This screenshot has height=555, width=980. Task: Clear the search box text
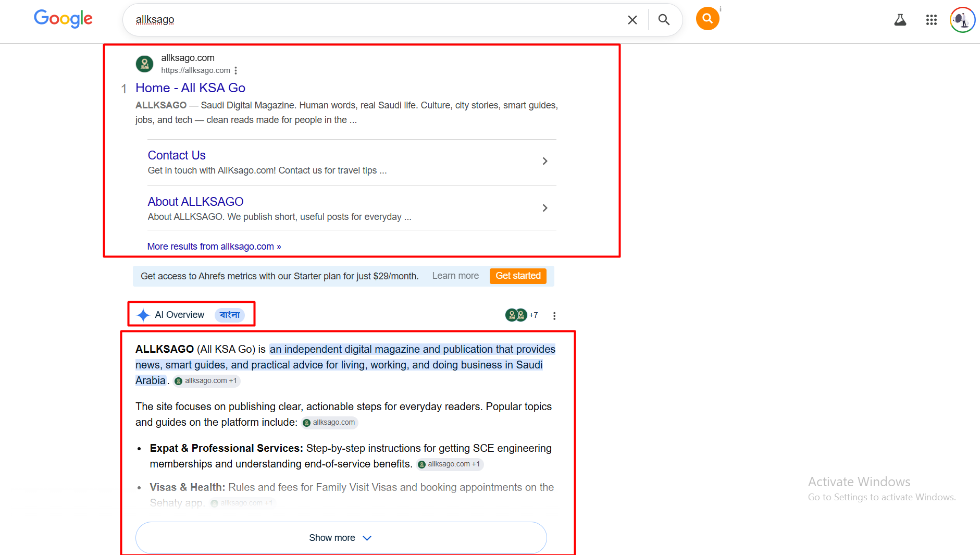[x=632, y=20]
